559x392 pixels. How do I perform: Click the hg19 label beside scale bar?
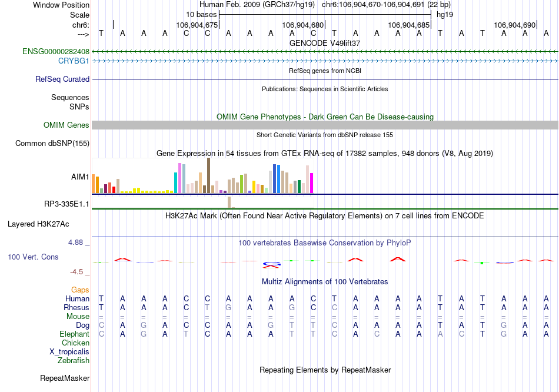[445, 15]
